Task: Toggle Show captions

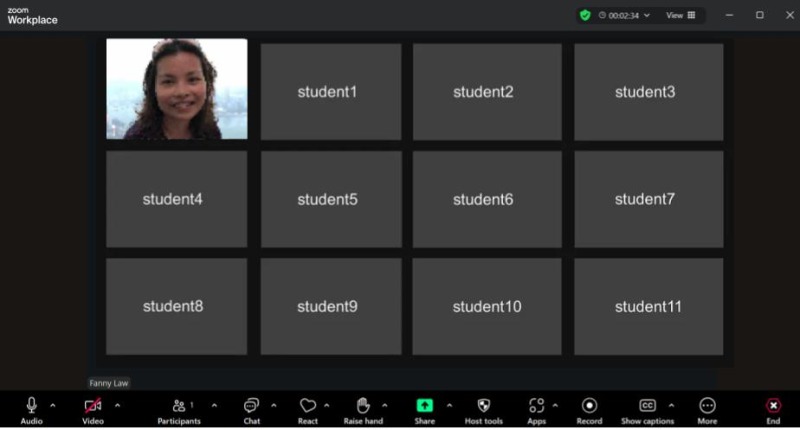Action: 647,406
